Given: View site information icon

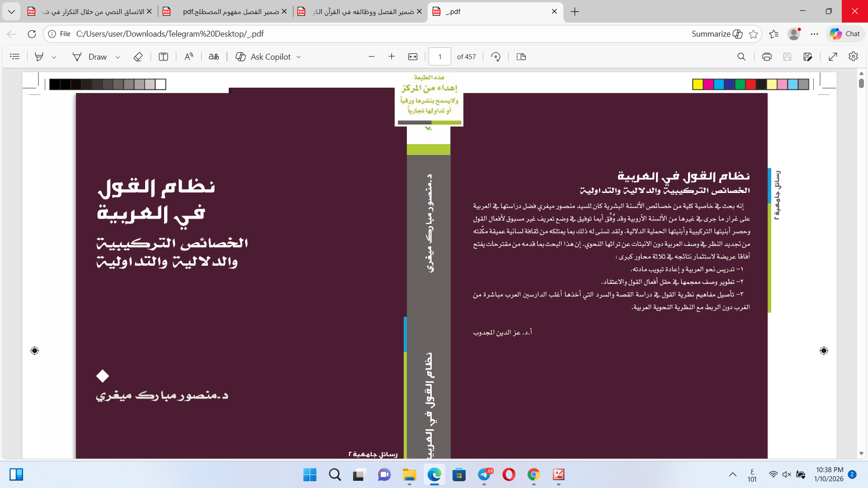Looking at the screenshot, I should (x=52, y=34).
